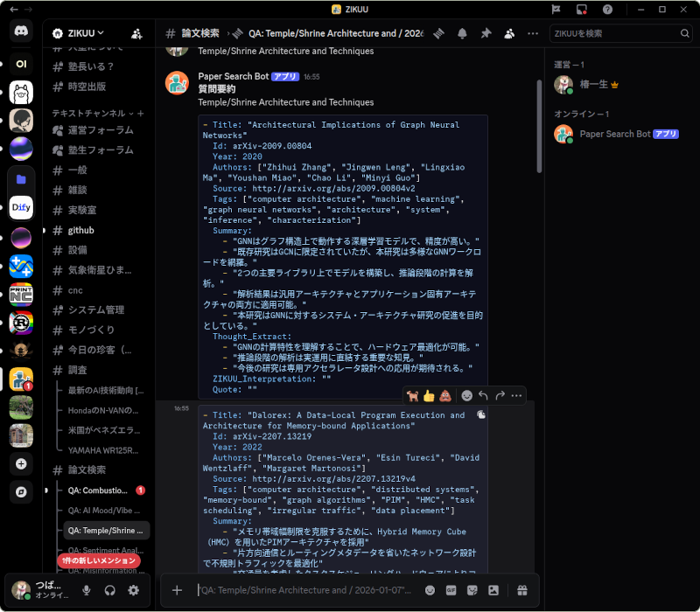Forward the message using arrow icon
The width and height of the screenshot is (700, 612).
[500, 395]
